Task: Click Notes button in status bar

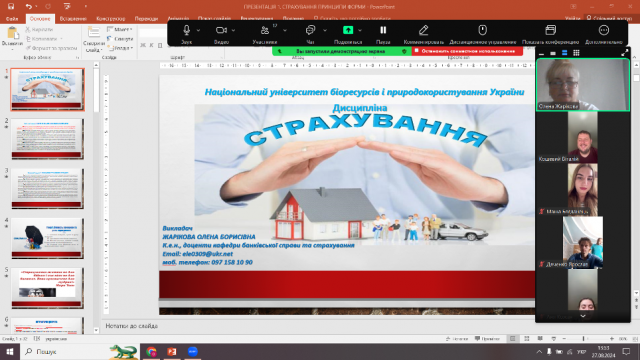Action: (457, 339)
